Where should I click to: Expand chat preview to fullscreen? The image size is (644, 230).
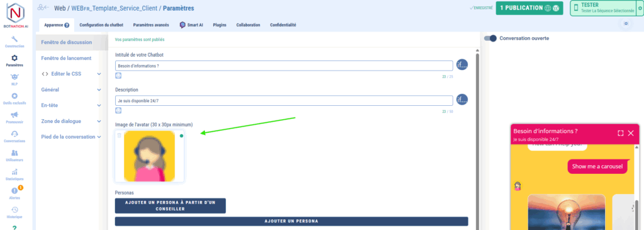click(x=621, y=133)
